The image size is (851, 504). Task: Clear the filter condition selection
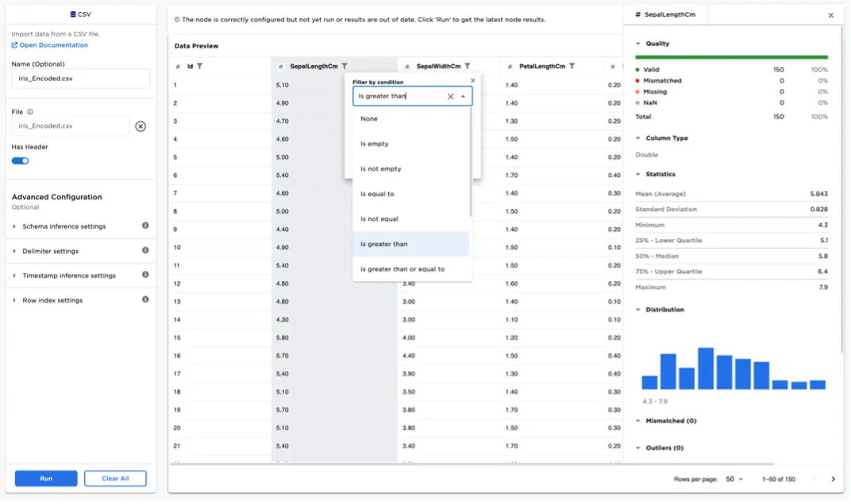[450, 97]
